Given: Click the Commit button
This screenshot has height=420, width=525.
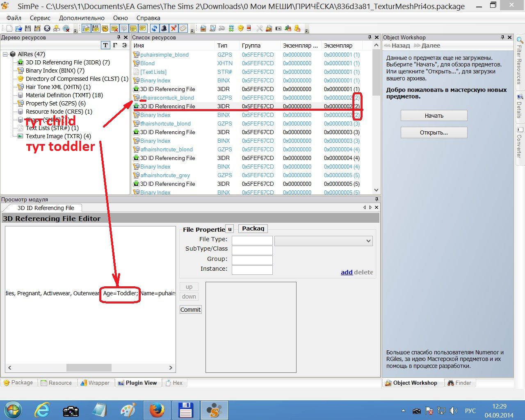Looking at the screenshot, I should pyautogui.click(x=191, y=310).
